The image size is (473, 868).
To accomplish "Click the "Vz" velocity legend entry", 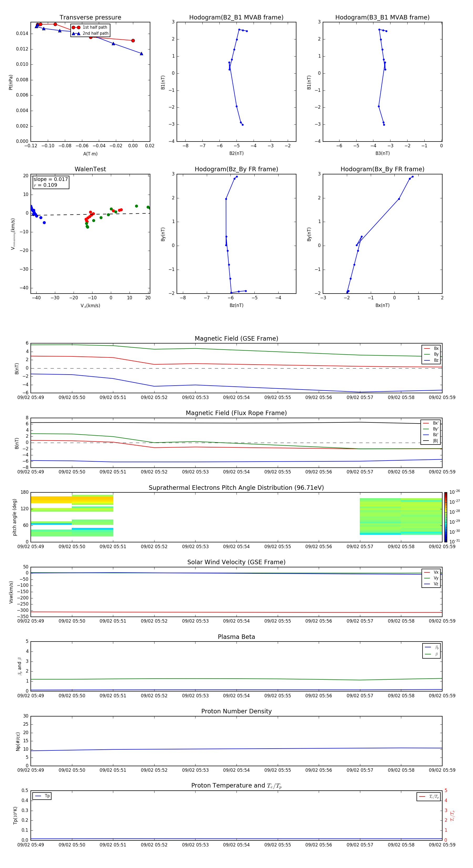I will [x=431, y=584].
